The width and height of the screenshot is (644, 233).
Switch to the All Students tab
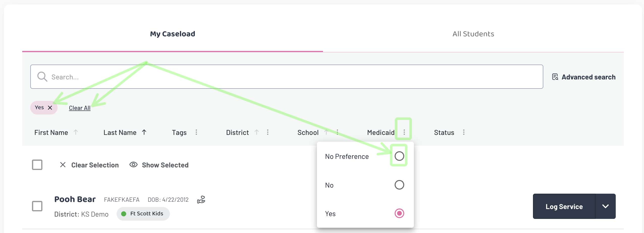473,34
